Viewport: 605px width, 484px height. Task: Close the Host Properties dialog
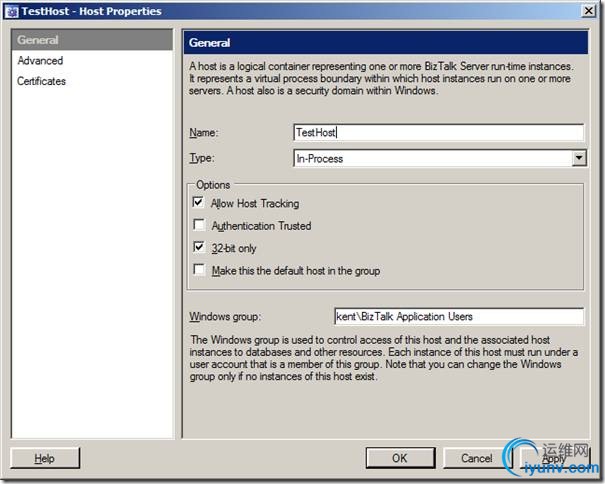tap(588, 10)
